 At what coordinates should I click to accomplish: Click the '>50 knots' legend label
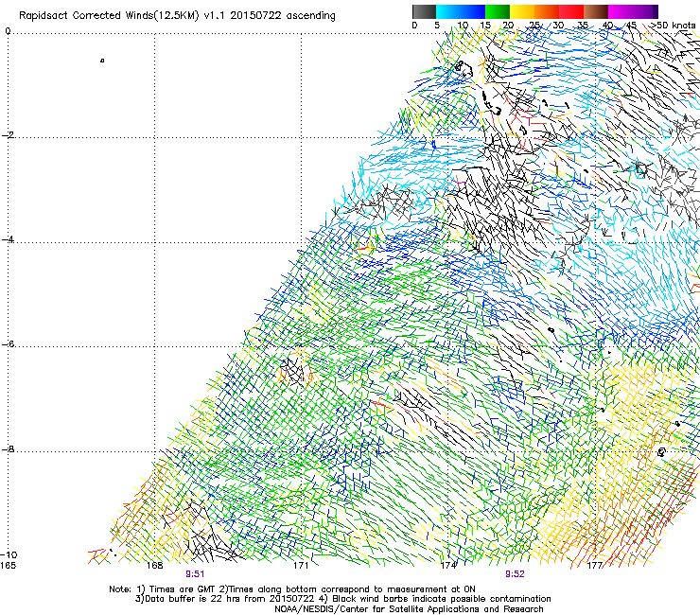coord(674,26)
